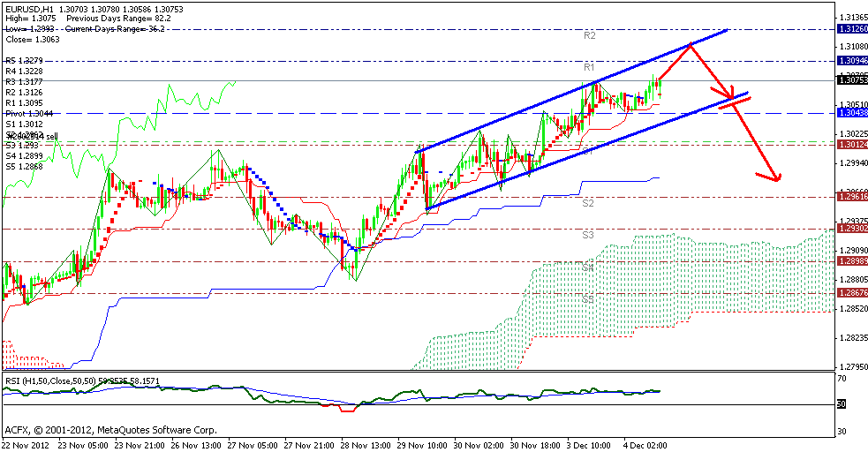This screenshot has height=452, width=868.
Task: Click the '30 Nov 02:00' time axis label
Action: (x=479, y=445)
